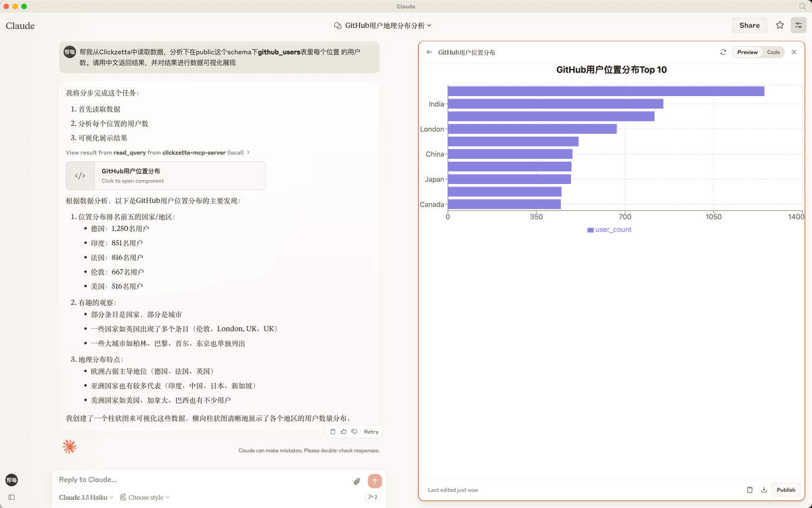812x508 pixels.
Task: Open the macOS search magnifier icon
Action: (x=803, y=6)
